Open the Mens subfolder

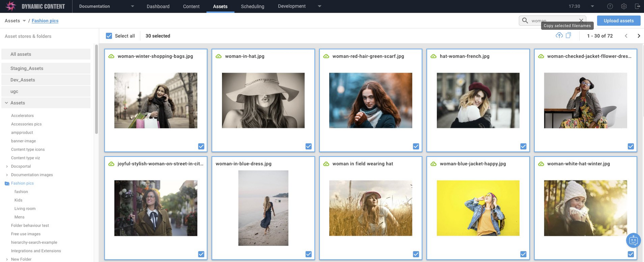tap(20, 217)
